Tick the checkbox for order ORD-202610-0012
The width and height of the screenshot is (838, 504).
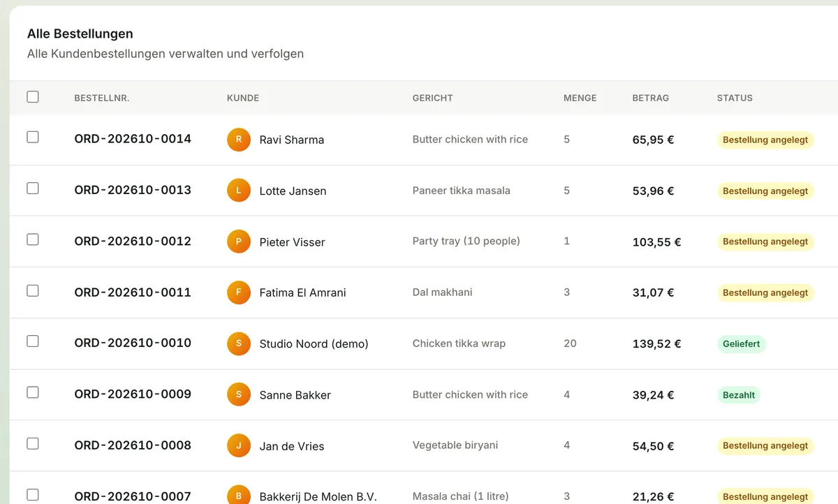(x=33, y=239)
